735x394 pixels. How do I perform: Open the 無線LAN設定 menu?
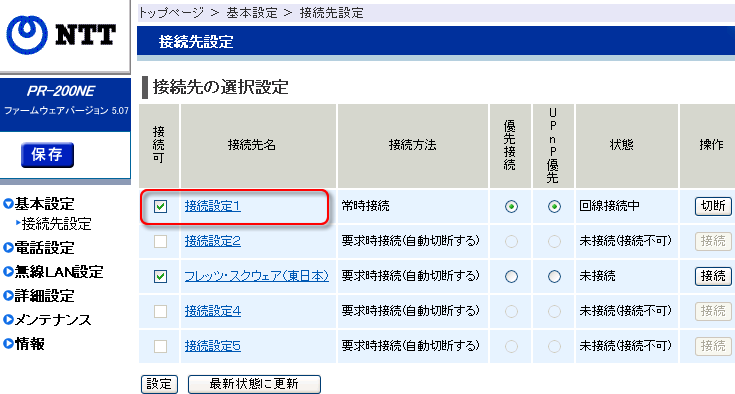point(59,272)
